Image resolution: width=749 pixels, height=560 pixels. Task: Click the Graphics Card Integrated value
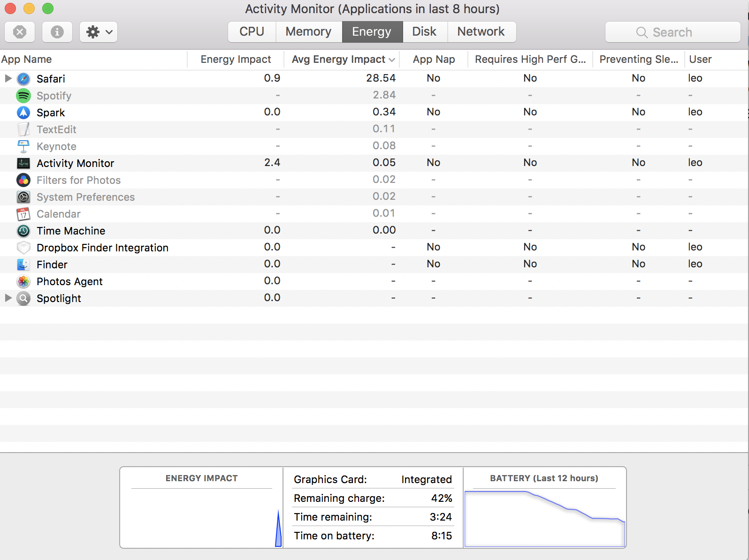(427, 479)
